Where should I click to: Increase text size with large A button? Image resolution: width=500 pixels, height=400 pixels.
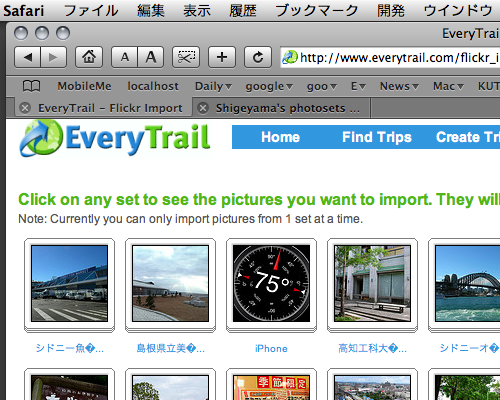(151, 57)
